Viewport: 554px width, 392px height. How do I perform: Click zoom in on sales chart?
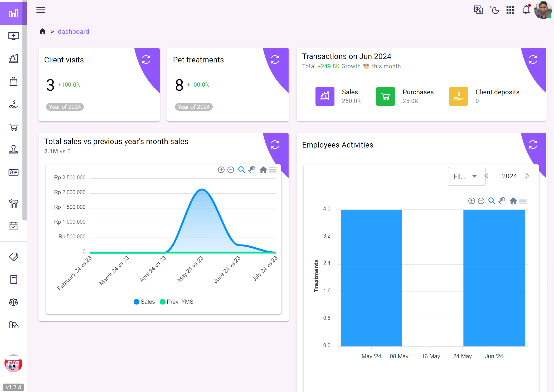click(221, 170)
